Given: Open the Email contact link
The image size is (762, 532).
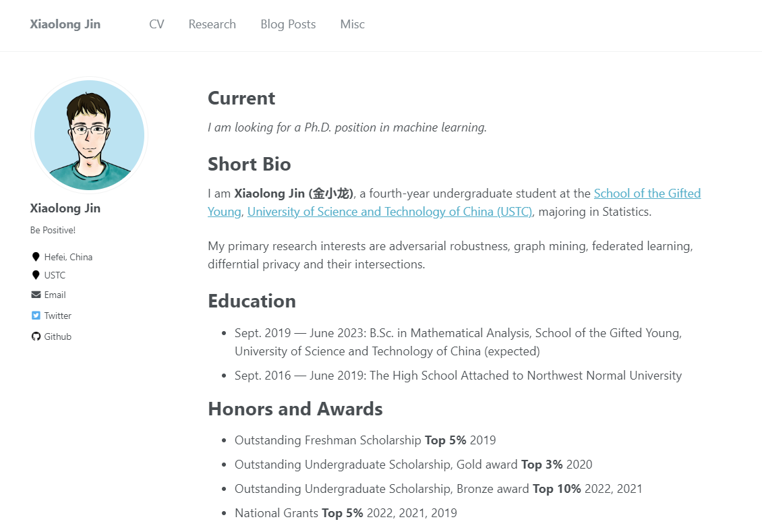Looking at the screenshot, I should (55, 295).
